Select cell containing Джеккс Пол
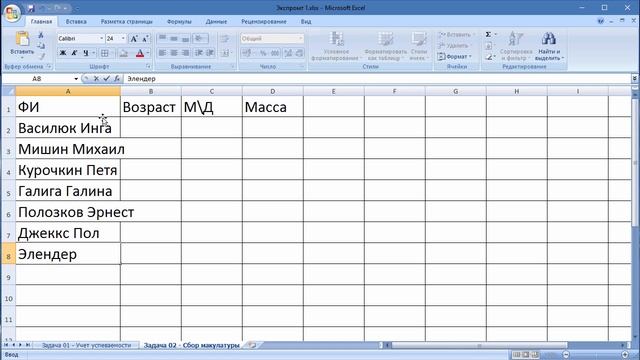The image size is (640, 360). coord(68,233)
